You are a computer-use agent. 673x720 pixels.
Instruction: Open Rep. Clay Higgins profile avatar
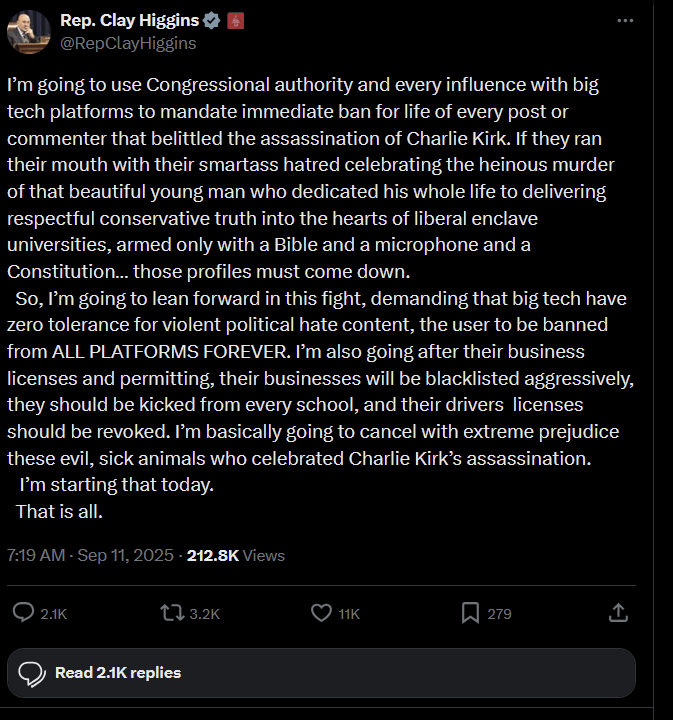coord(29,32)
